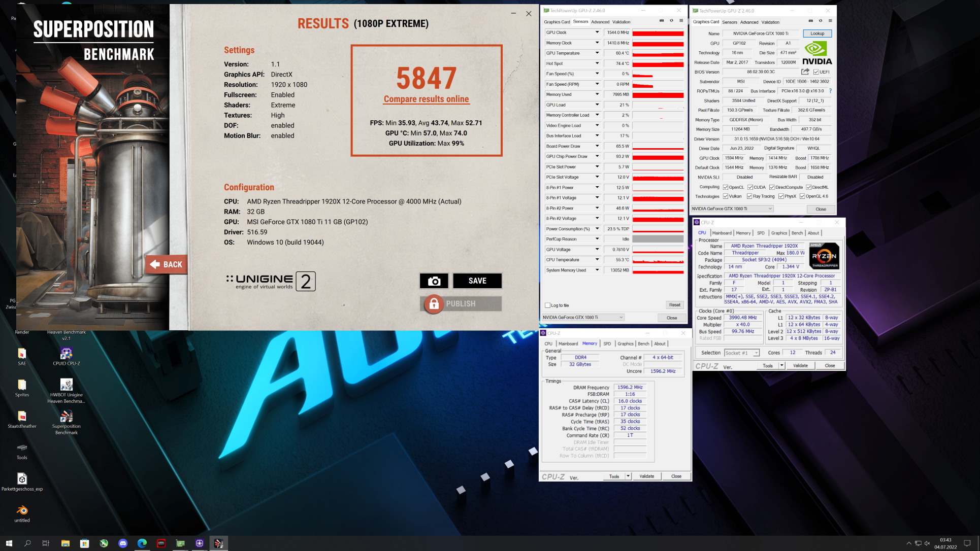This screenshot has width=980, height=551.
Task: Open SPD tab in CPU-Z Memory window
Action: [607, 343]
